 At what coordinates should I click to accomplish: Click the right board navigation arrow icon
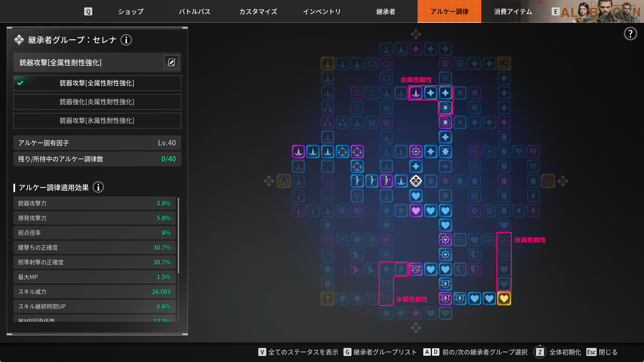point(563,181)
